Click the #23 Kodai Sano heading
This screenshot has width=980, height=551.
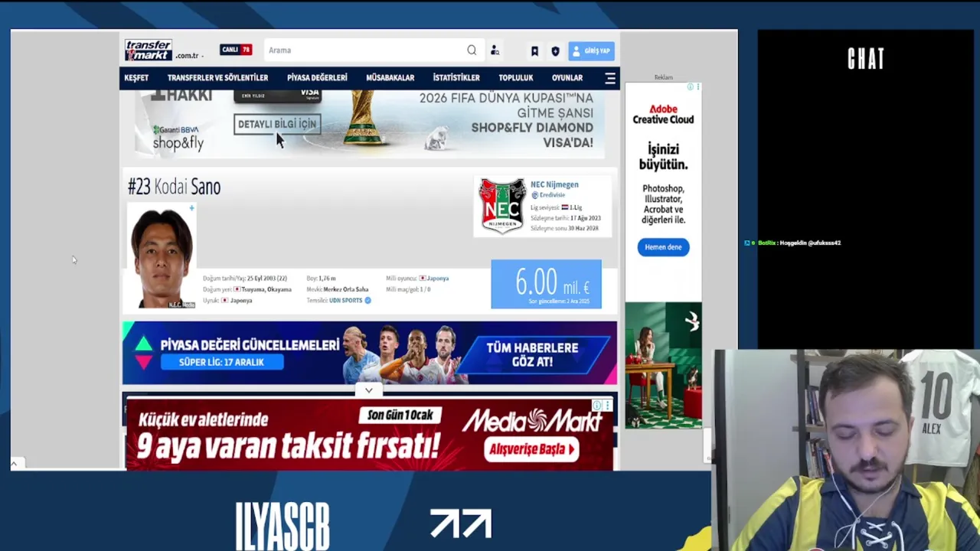(174, 187)
